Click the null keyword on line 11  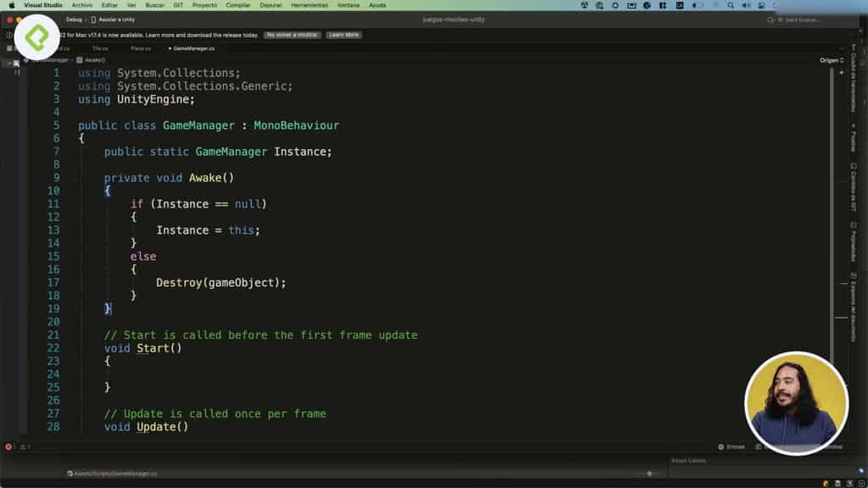coord(247,204)
